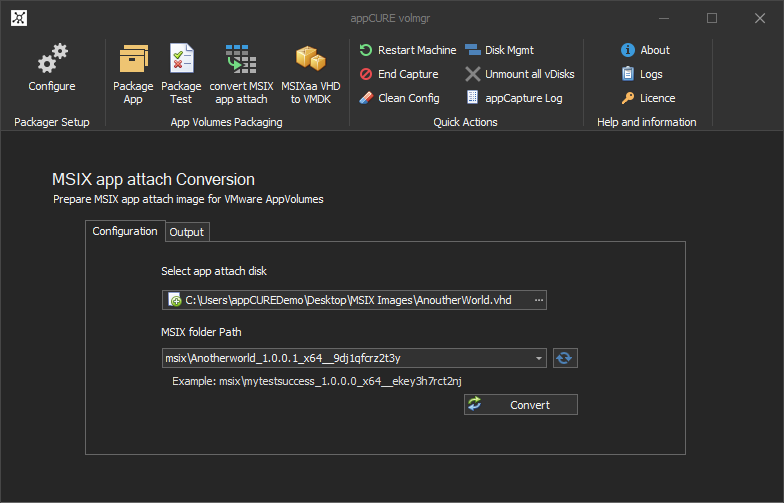Viewport: 784px width, 503px height.
Task: Open MSIXaa VHD to VMDK tool
Action: (x=310, y=58)
